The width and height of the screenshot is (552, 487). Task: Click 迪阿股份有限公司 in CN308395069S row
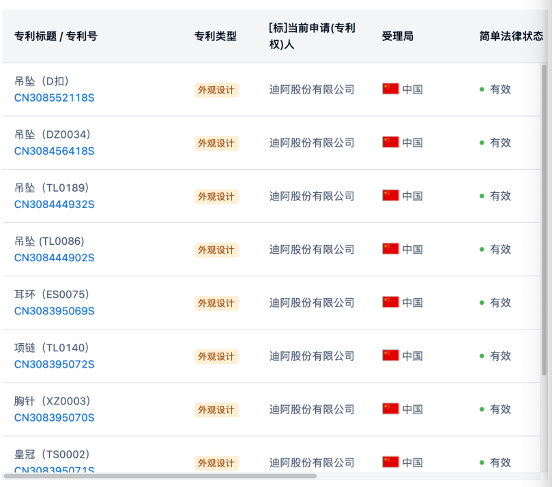point(312,303)
